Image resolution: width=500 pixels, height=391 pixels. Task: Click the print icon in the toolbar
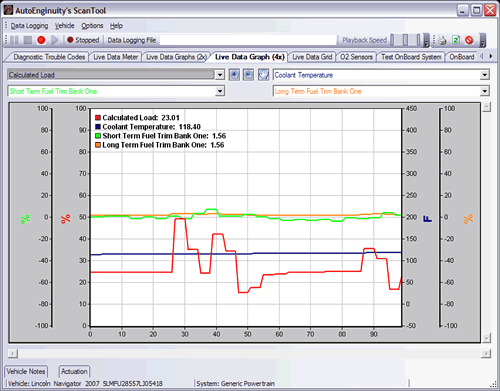click(442, 40)
